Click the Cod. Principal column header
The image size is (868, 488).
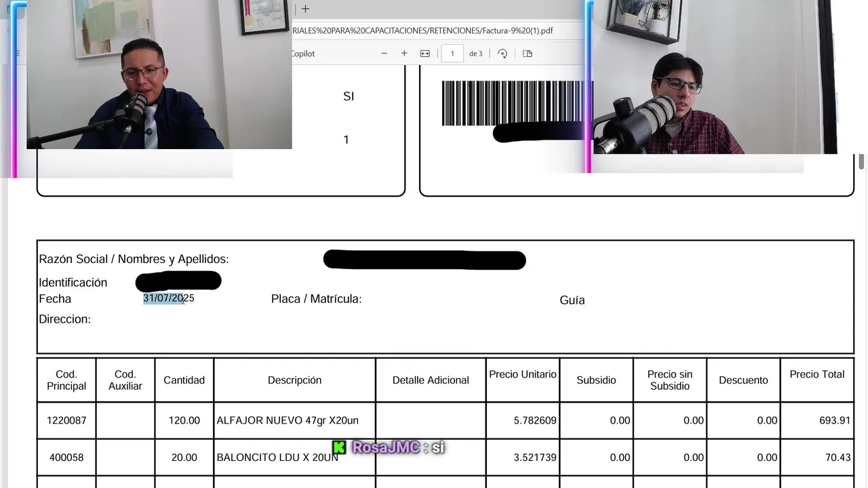(66, 380)
